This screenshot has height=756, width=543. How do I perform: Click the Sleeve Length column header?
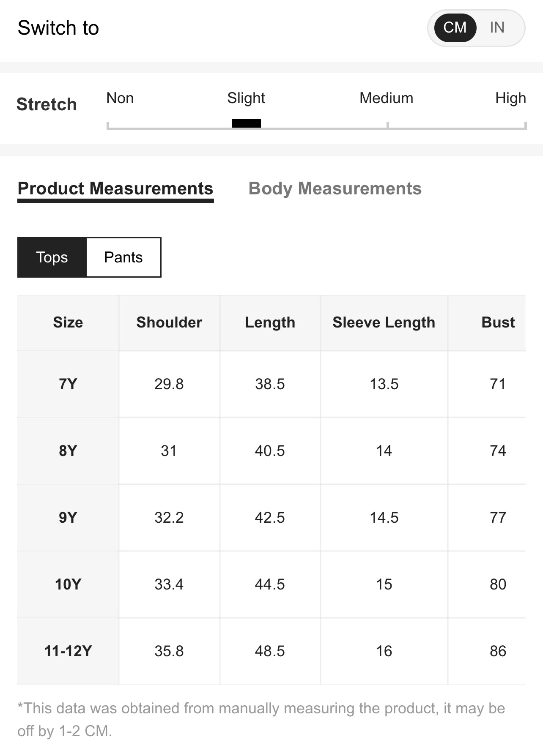[384, 322]
